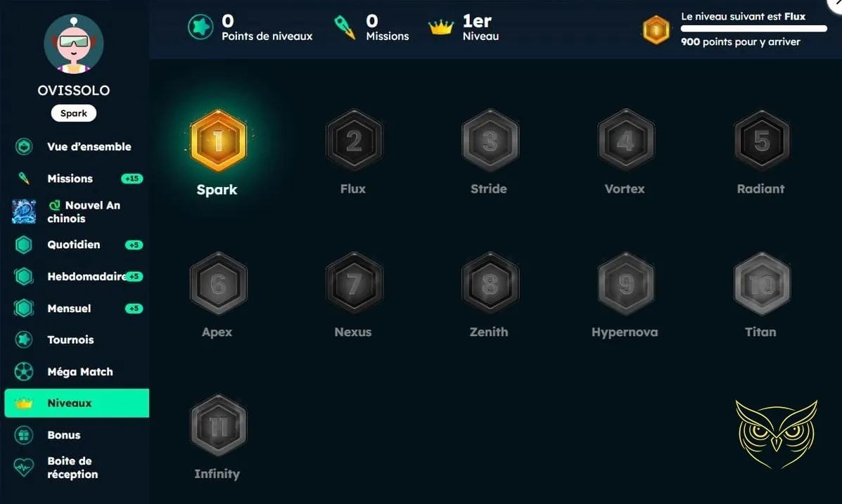Select the Infinity level 11 badge

[x=218, y=426]
